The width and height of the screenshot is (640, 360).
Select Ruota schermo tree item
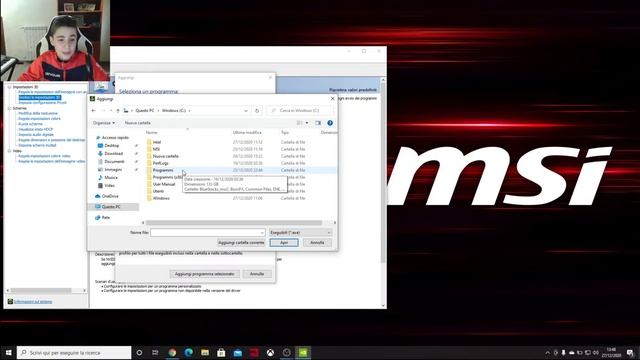30,124
